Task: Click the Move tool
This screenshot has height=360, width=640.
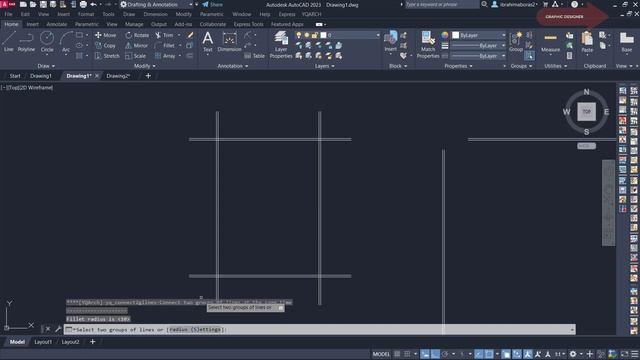Action: 106,35
